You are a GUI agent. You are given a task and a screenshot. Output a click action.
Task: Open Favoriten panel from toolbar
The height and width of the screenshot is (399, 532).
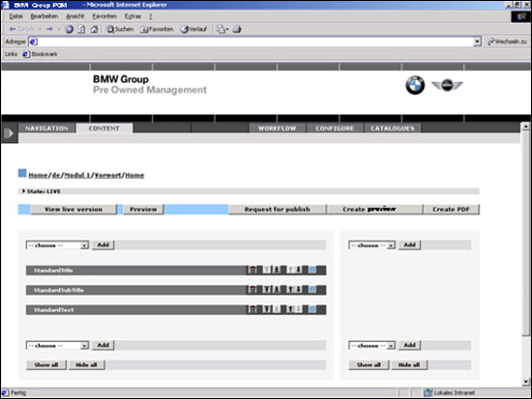(157, 29)
